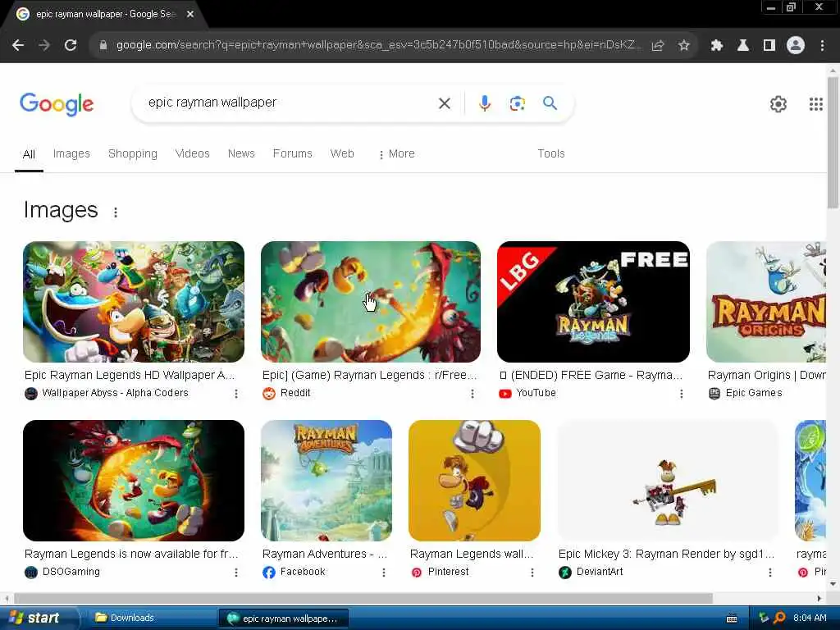Viewport: 840px width, 630px height.
Task: Switch to the Shopping tab
Action: [x=133, y=153]
